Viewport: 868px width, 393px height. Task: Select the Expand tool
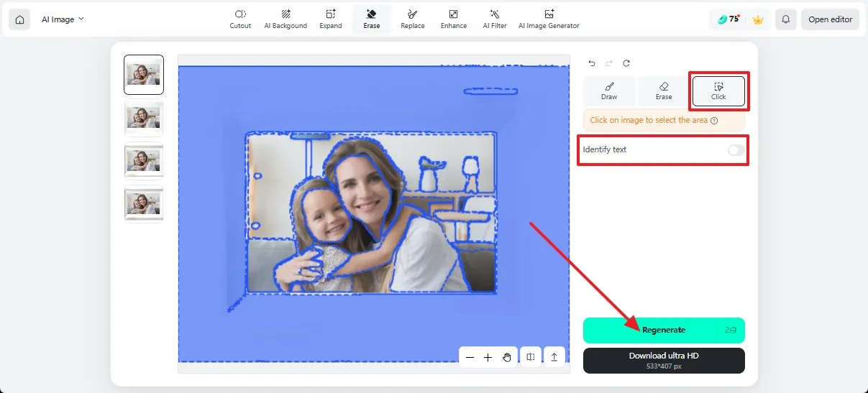[331, 19]
